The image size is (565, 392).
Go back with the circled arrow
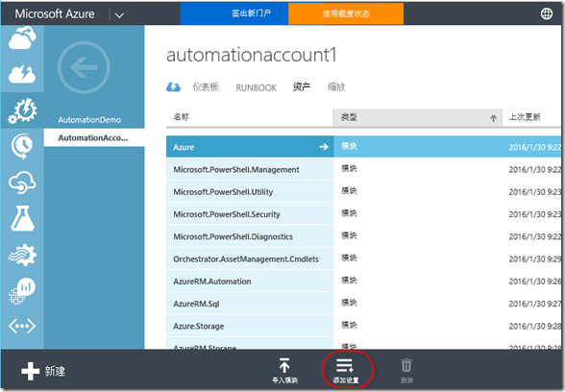point(84,67)
